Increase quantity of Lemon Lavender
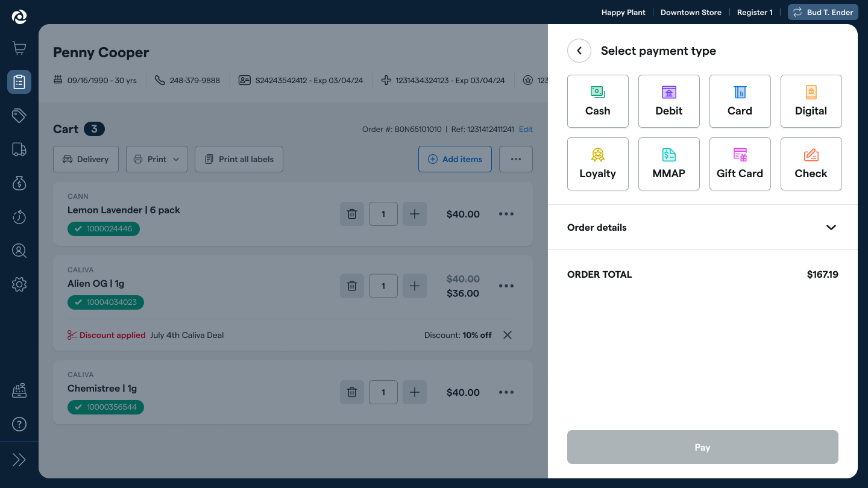The image size is (868, 488). point(415,214)
